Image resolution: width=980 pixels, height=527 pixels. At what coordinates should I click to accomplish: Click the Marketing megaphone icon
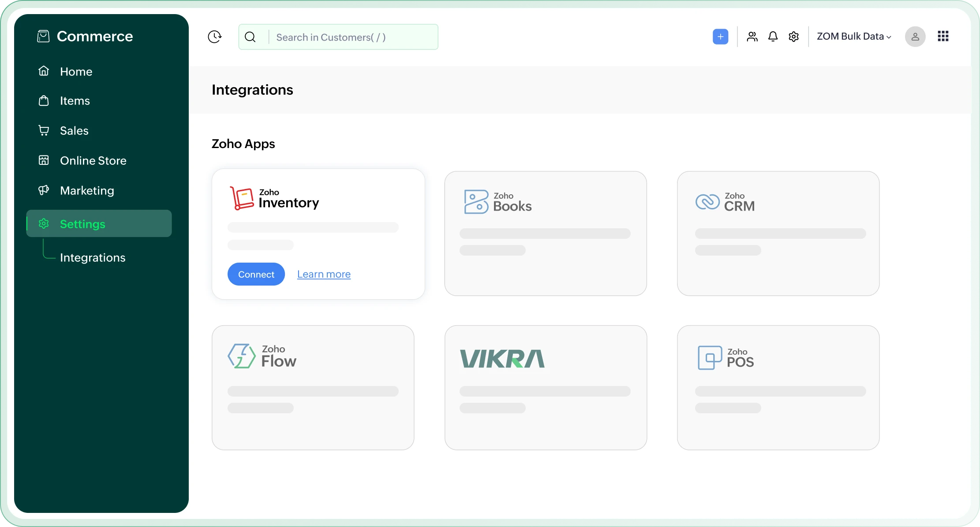tap(44, 190)
